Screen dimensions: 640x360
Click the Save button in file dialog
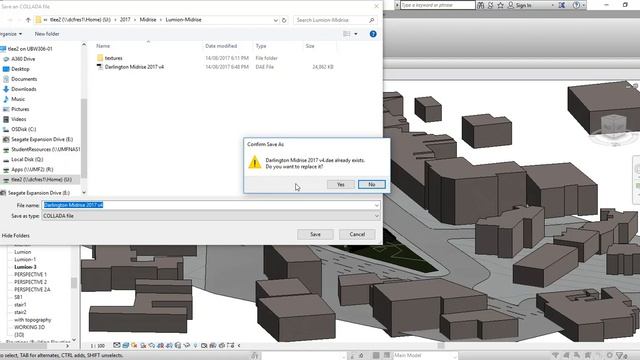(315, 234)
